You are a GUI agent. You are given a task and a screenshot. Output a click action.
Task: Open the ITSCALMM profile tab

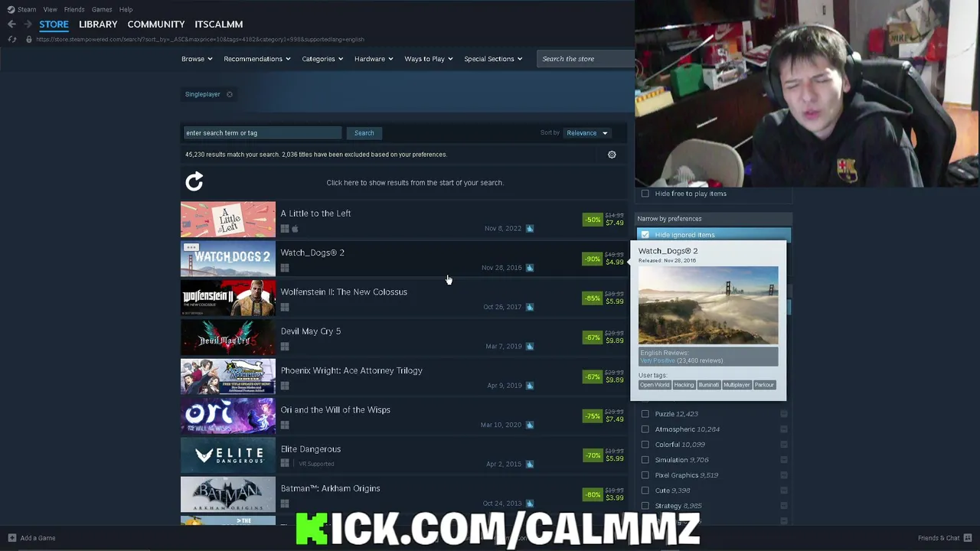click(x=219, y=24)
